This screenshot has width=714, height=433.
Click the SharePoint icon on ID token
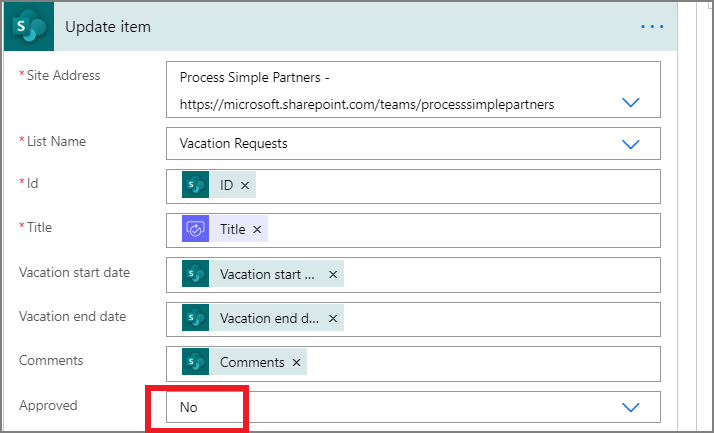(195, 185)
